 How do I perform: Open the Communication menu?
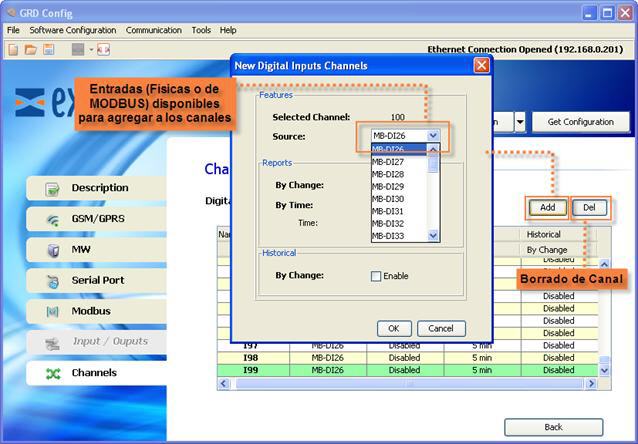[154, 30]
